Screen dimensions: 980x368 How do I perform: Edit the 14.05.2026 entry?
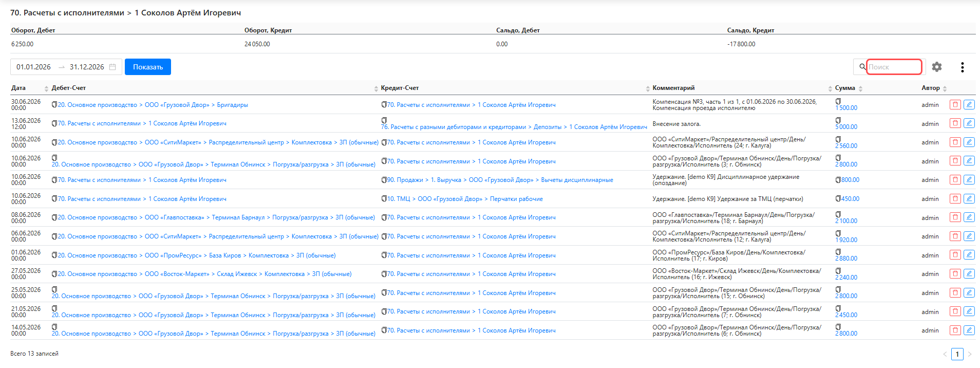pyautogui.click(x=969, y=330)
